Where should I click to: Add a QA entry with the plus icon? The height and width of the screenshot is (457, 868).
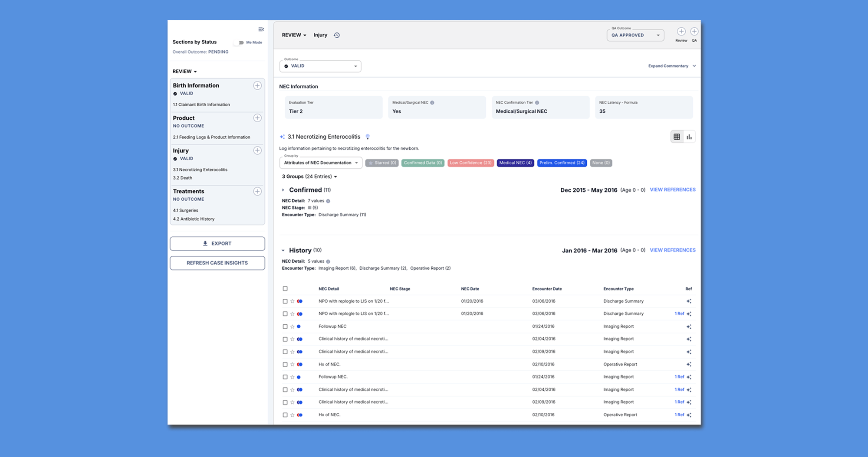[694, 31]
